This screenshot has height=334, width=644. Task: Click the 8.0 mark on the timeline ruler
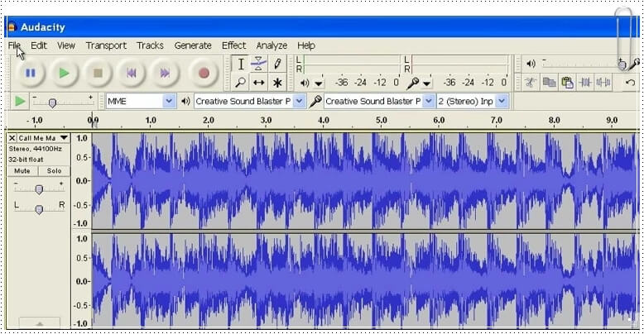(555, 120)
